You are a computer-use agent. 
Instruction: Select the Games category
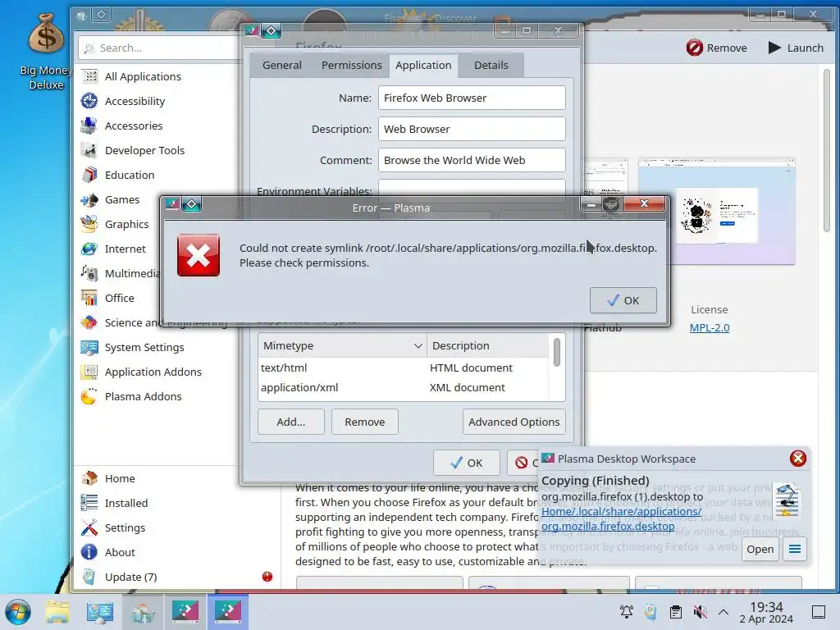pos(122,200)
